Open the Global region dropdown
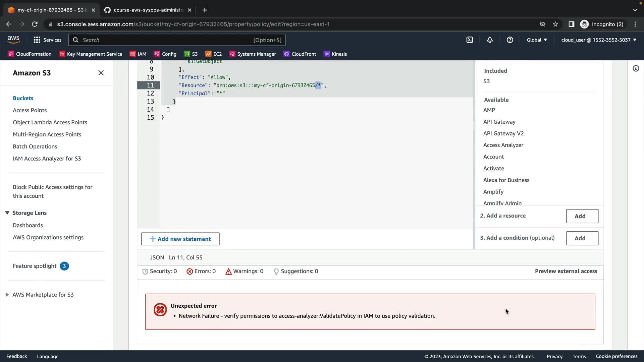 point(537,40)
